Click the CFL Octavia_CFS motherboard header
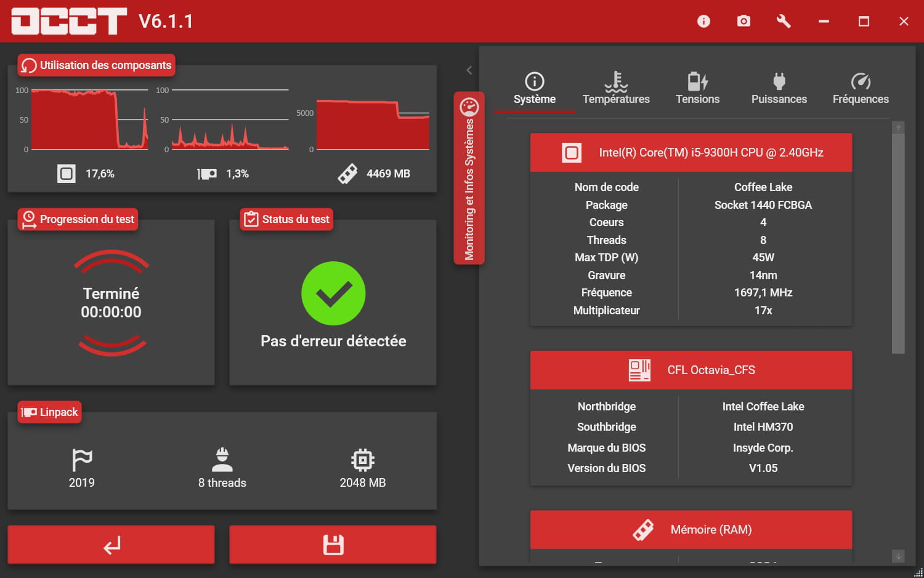Screen dimensions: 924x578 pyautogui.click(x=691, y=370)
